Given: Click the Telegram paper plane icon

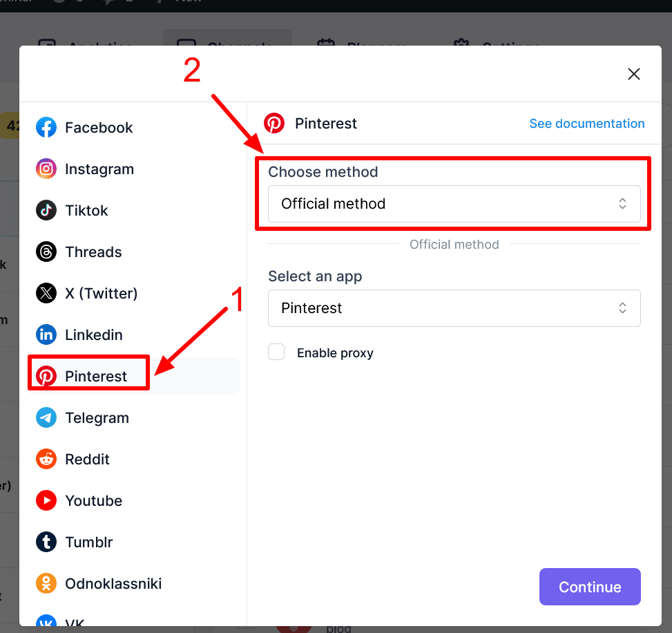Looking at the screenshot, I should click(46, 418).
